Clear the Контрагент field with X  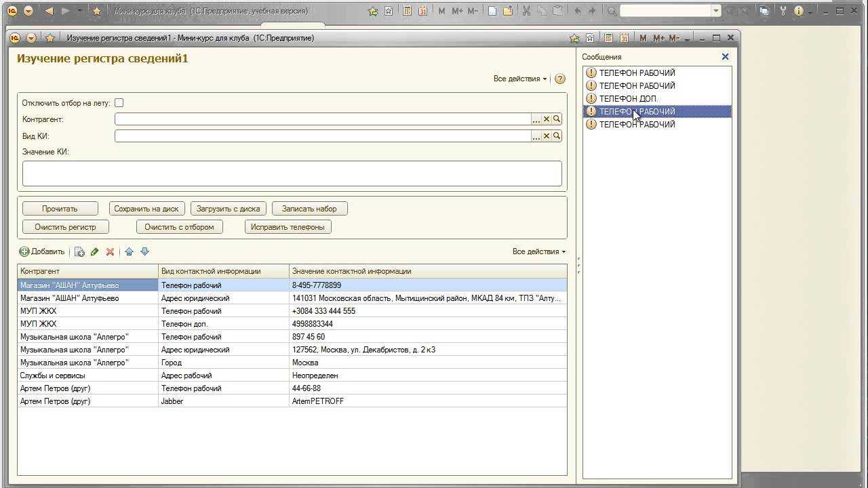(547, 119)
